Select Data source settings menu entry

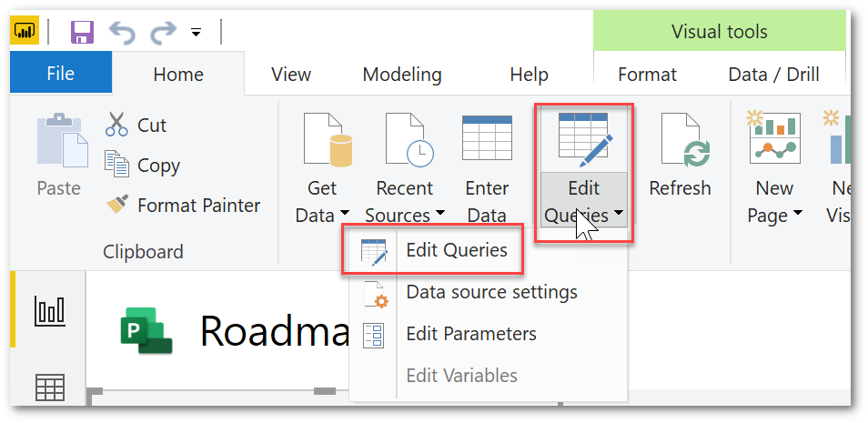[x=491, y=292]
